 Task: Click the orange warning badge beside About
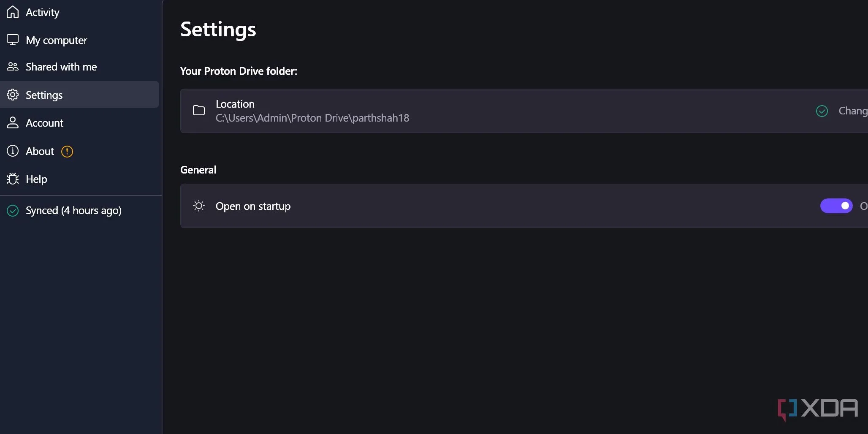tap(67, 151)
